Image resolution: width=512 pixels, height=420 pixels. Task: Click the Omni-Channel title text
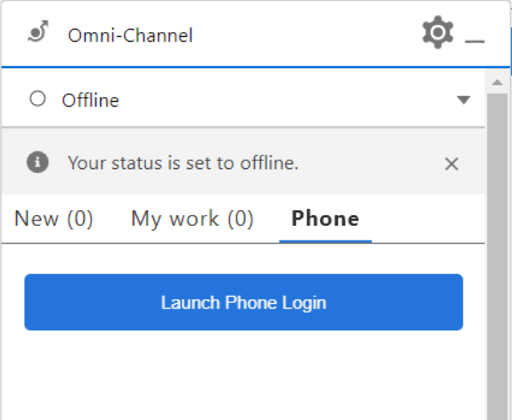point(130,35)
